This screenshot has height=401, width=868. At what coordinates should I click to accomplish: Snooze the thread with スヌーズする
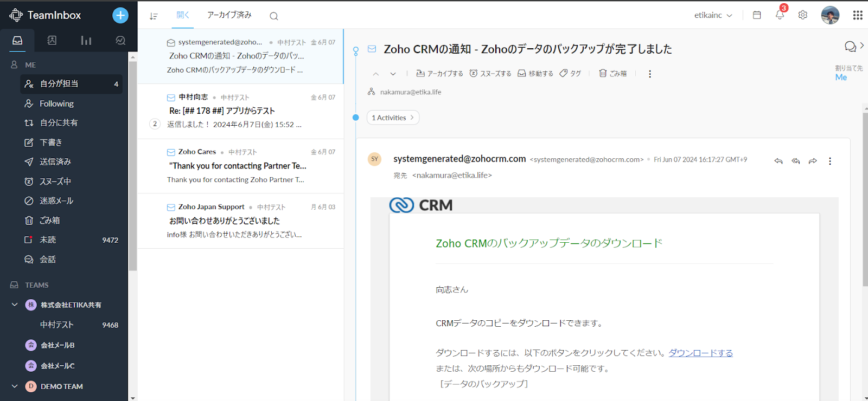pos(490,74)
